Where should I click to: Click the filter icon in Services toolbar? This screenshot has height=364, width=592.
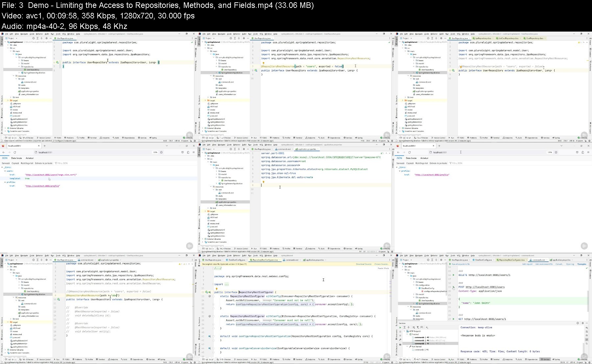418,328
